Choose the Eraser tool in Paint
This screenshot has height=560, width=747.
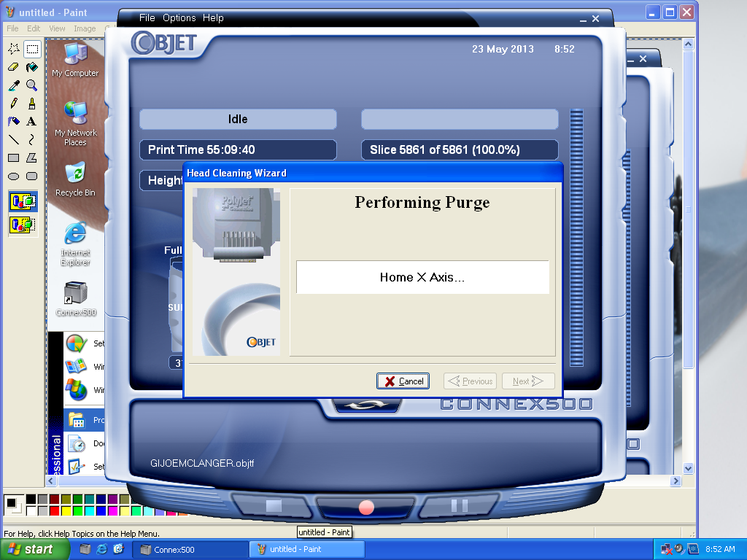pos(14,67)
